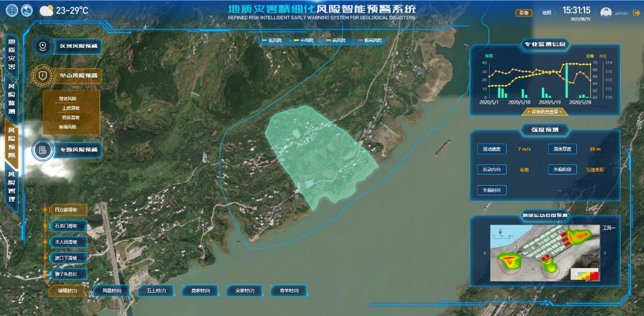Screen dimensions: 644x316
Task: Open the 风险监测 side tab
Action: (12, 99)
